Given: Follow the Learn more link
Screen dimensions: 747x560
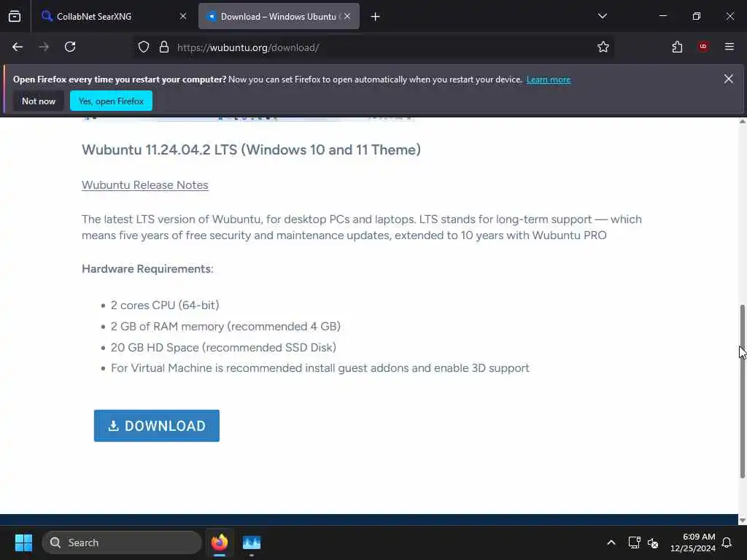Looking at the screenshot, I should 549,79.
